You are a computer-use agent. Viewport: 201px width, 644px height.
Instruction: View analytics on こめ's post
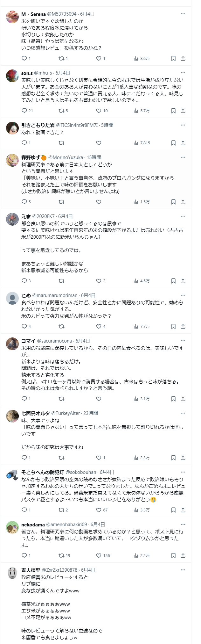pyautogui.click(x=142, y=326)
